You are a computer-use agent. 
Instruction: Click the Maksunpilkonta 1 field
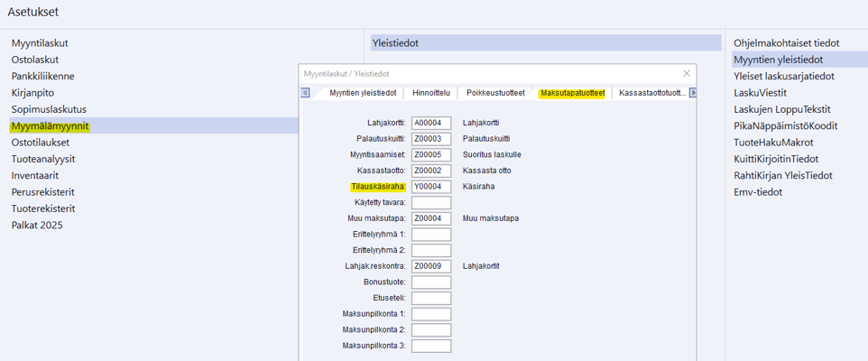click(x=431, y=314)
